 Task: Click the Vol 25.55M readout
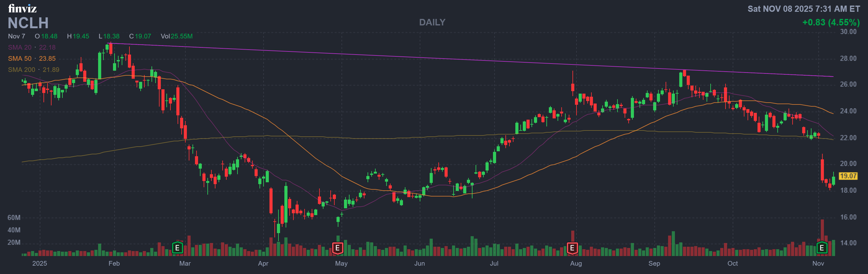pyautogui.click(x=177, y=36)
